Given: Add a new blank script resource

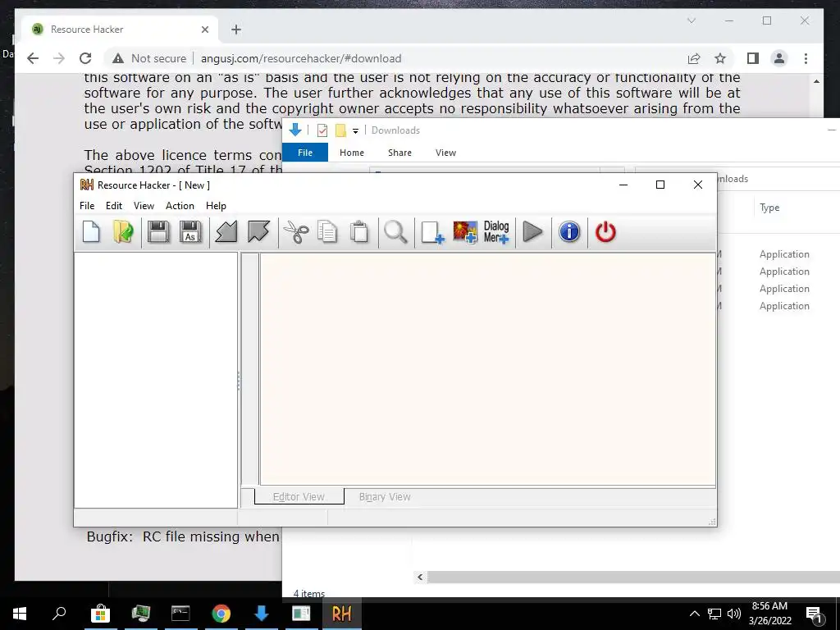Looking at the screenshot, I should tap(432, 232).
